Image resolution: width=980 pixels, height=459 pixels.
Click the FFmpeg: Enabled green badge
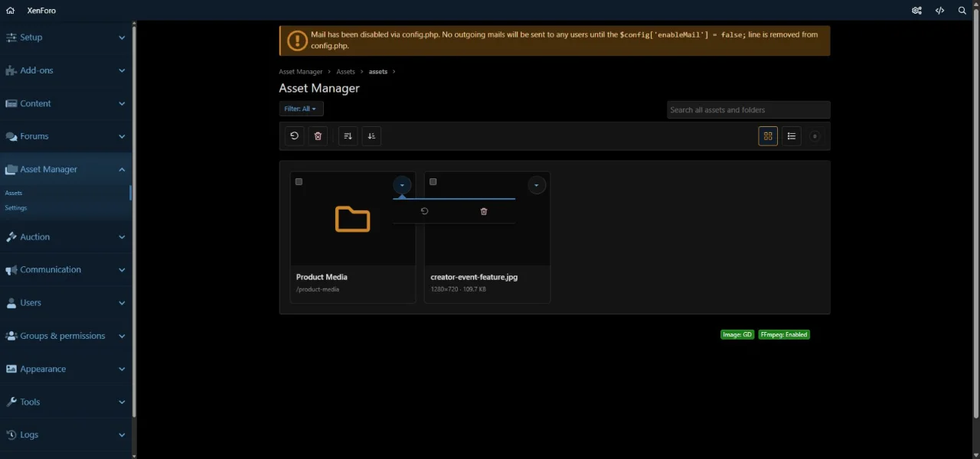click(784, 334)
